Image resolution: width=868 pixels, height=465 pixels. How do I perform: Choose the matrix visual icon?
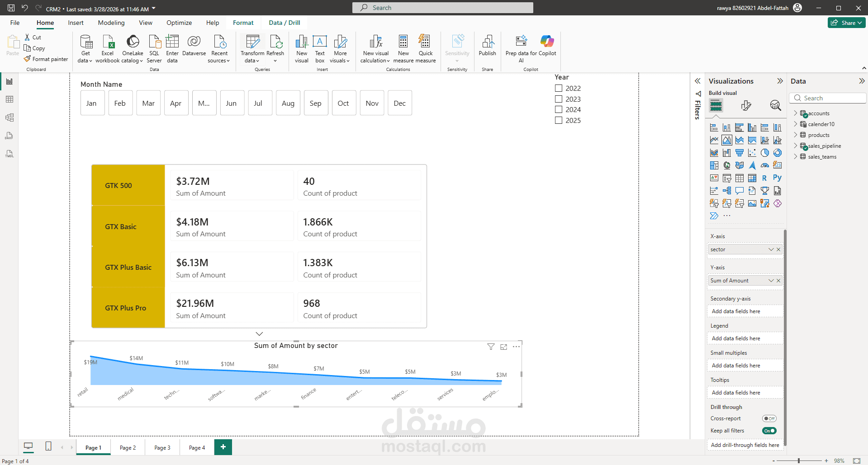[752, 178]
